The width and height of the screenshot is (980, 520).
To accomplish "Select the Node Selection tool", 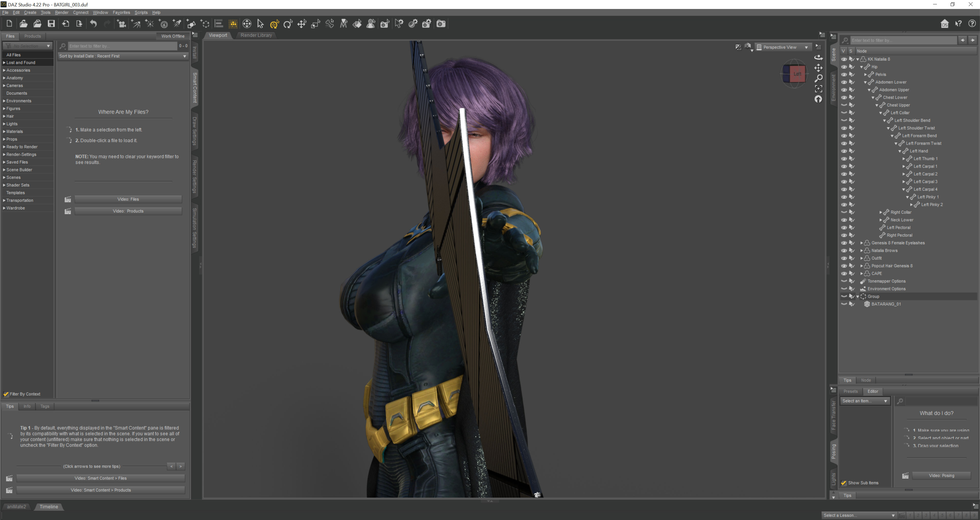I will point(261,23).
